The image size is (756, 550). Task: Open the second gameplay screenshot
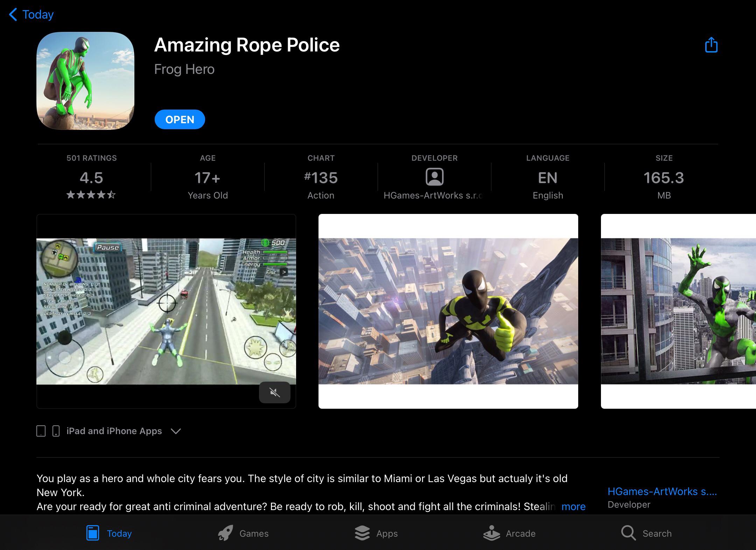[x=448, y=312]
